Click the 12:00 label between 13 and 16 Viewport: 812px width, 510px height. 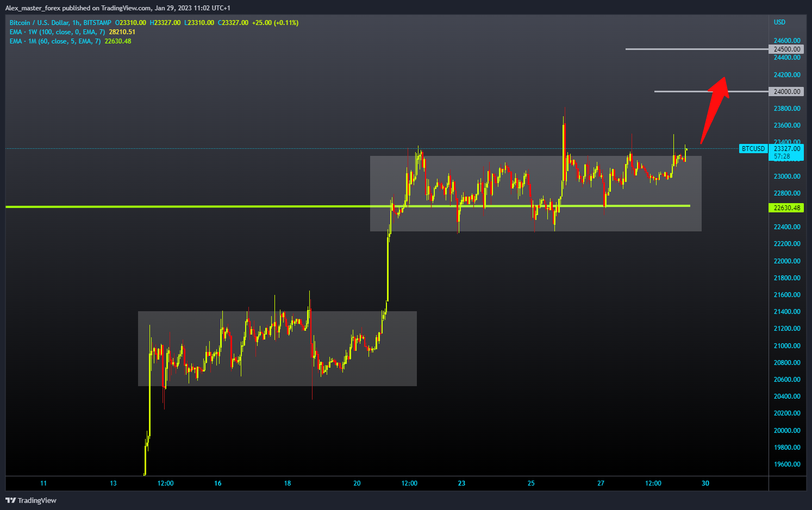(x=165, y=483)
